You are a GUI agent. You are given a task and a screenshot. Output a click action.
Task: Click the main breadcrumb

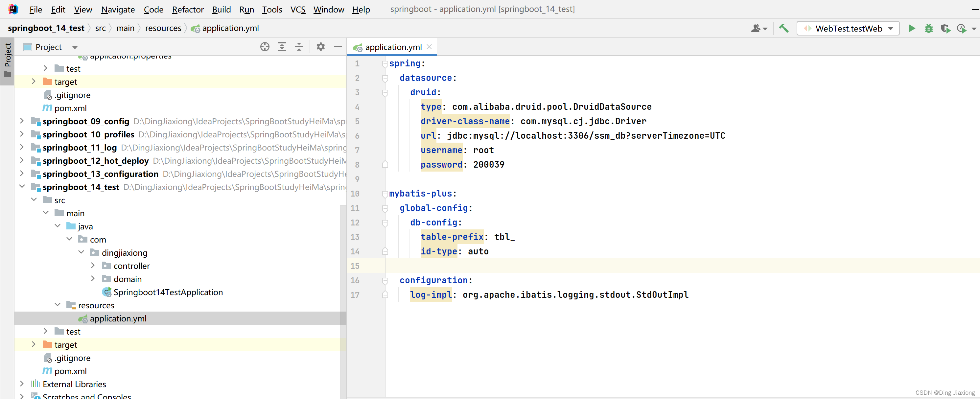[x=125, y=28]
